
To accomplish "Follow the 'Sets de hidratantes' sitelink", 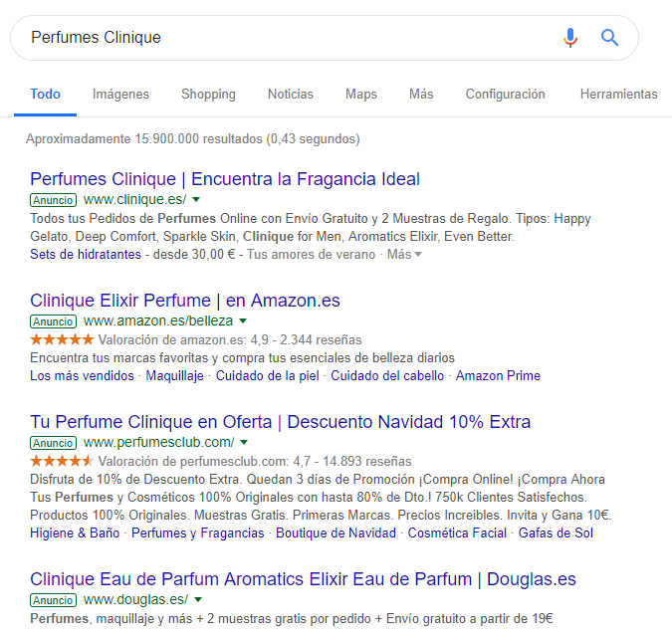I will 86,254.
